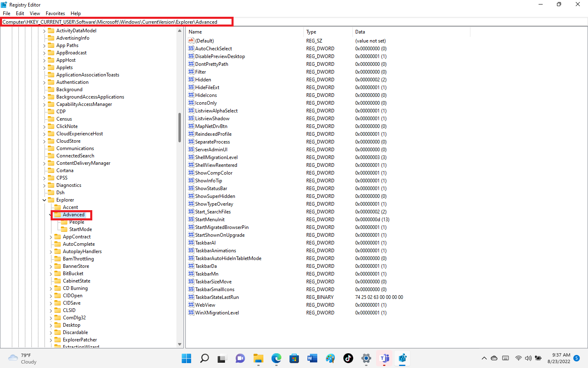
Task: Select the Start_SearchFiles value name
Action: [x=213, y=212]
